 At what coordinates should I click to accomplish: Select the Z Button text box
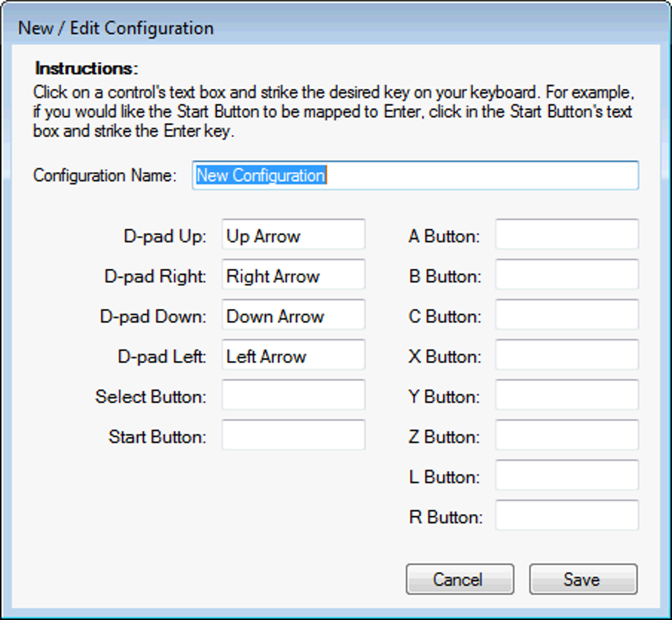[567, 435]
